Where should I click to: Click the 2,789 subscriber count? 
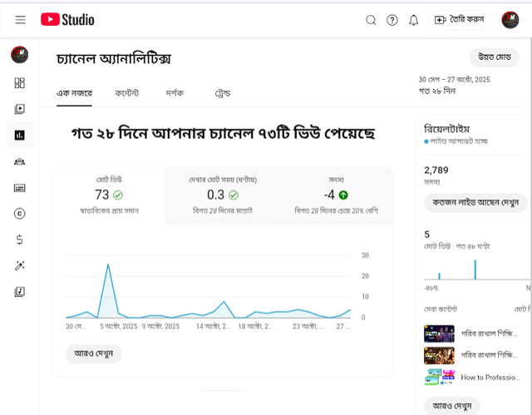[436, 170]
